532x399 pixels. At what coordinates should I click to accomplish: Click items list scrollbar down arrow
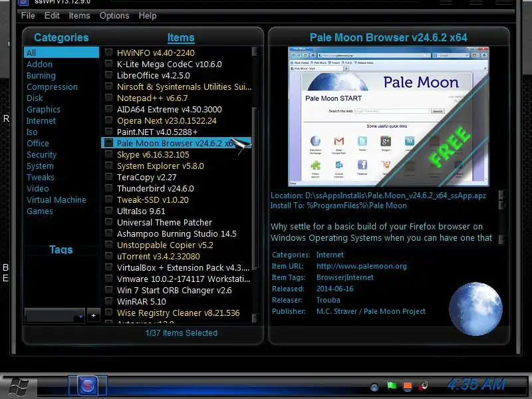pos(255,318)
